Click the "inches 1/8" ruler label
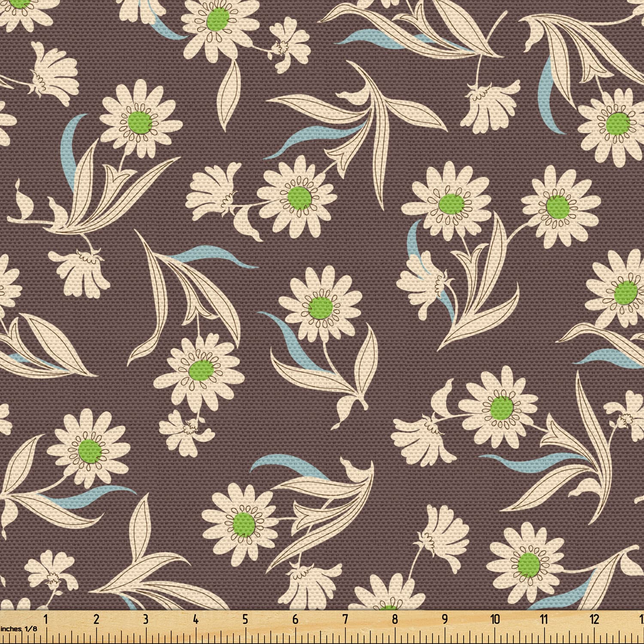The width and height of the screenshot is (644, 644). 18,629
